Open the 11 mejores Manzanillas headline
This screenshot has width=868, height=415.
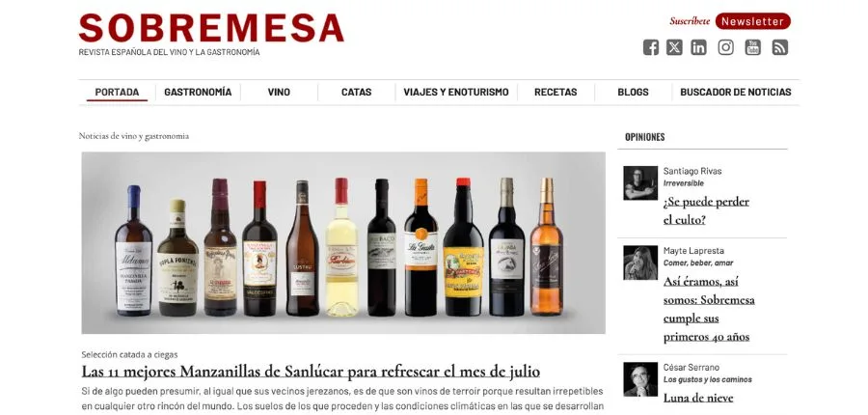(311, 372)
